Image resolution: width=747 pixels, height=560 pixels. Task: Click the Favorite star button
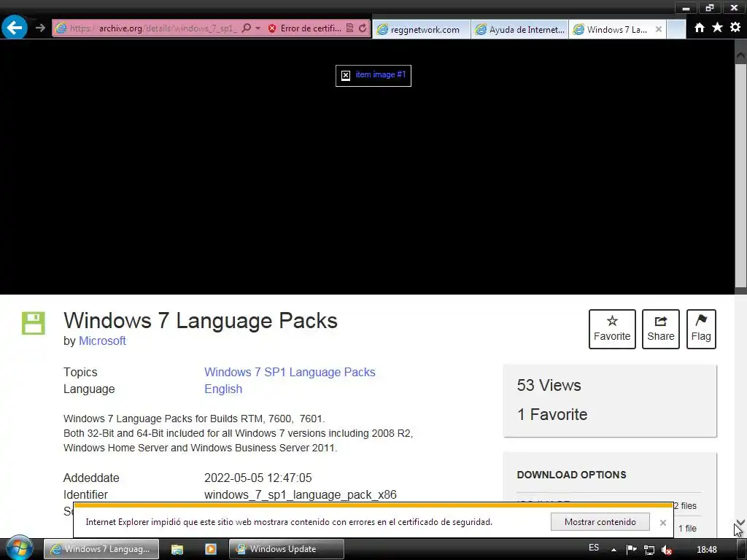[612, 329]
